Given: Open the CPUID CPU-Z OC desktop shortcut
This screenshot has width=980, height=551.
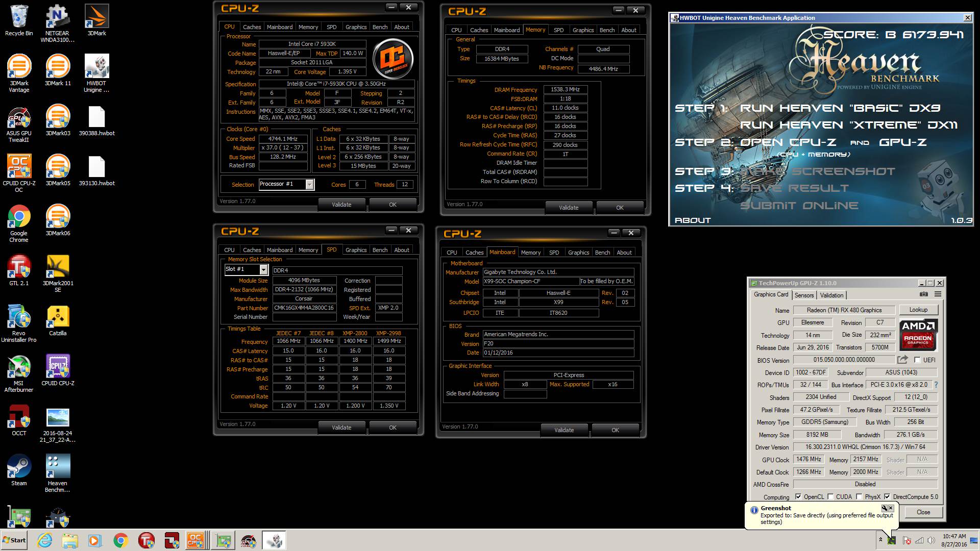Looking at the screenshot, I should pos(19,173).
